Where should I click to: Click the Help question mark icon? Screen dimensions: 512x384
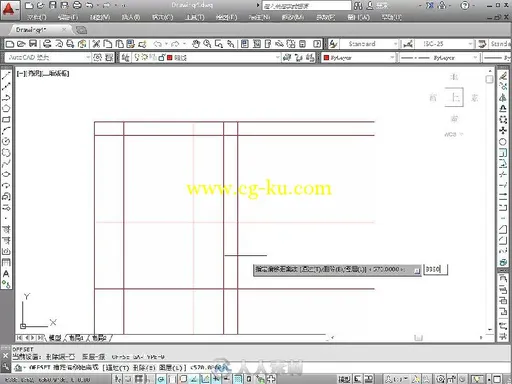(x=464, y=5)
